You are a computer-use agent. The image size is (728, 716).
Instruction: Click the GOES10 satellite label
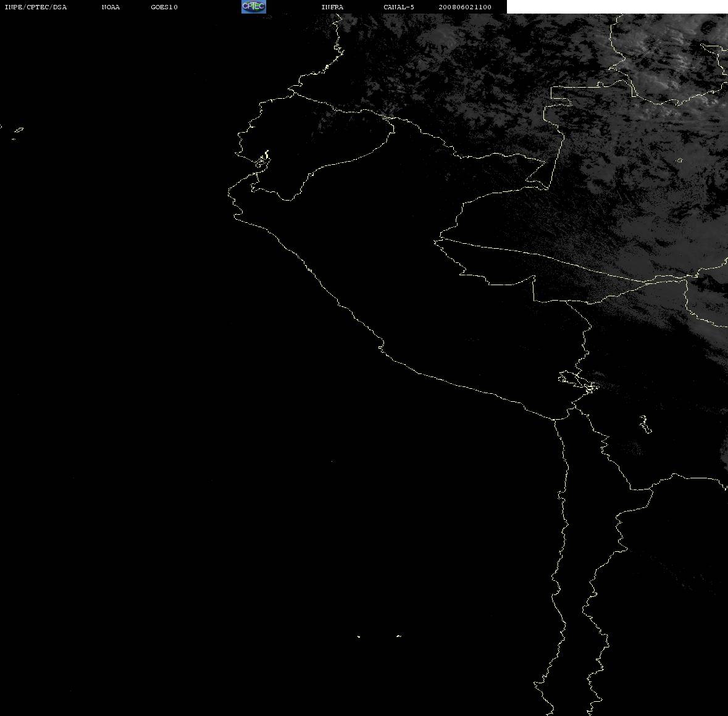point(164,7)
